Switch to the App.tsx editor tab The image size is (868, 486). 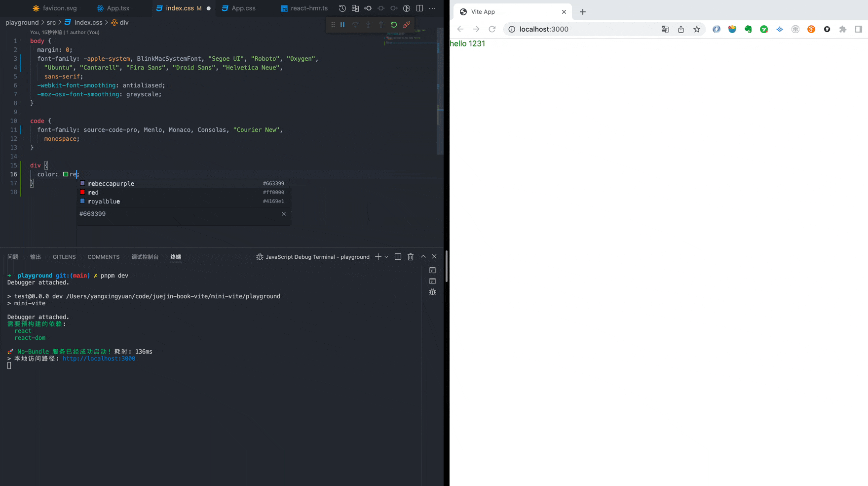point(118,8)
